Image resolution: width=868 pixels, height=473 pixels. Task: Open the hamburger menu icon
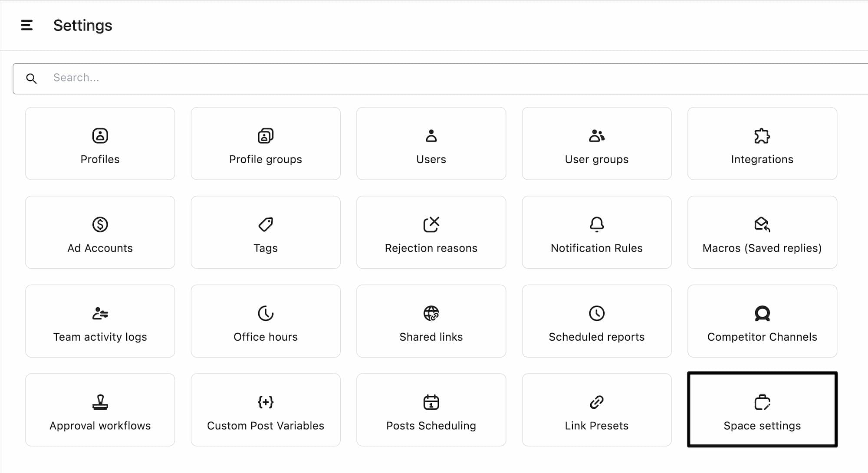(27, 25)
